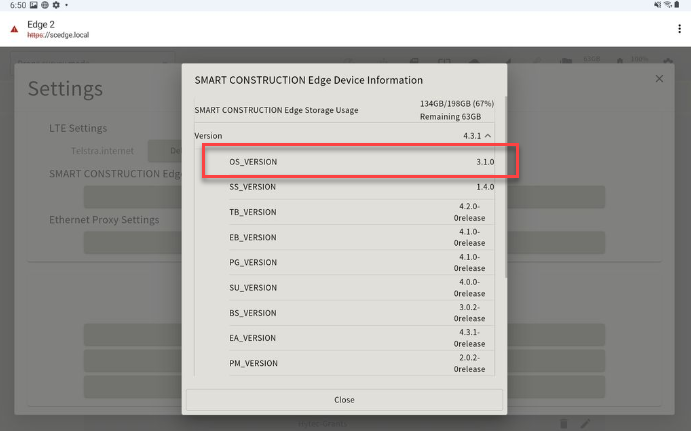The height and width of the screenshot is (431, 691).
Task: Click the OS version value 3.1.0
Action: click(x=485, y=162)
